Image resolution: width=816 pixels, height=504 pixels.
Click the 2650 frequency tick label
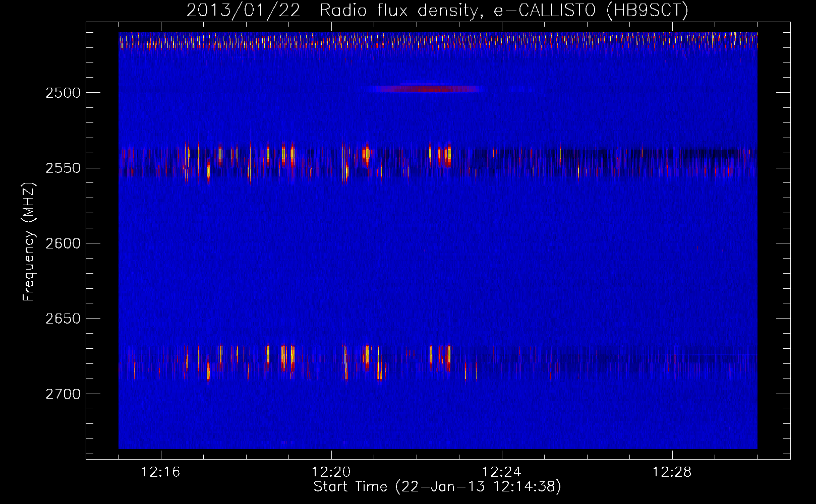click(x=63, y=319)
